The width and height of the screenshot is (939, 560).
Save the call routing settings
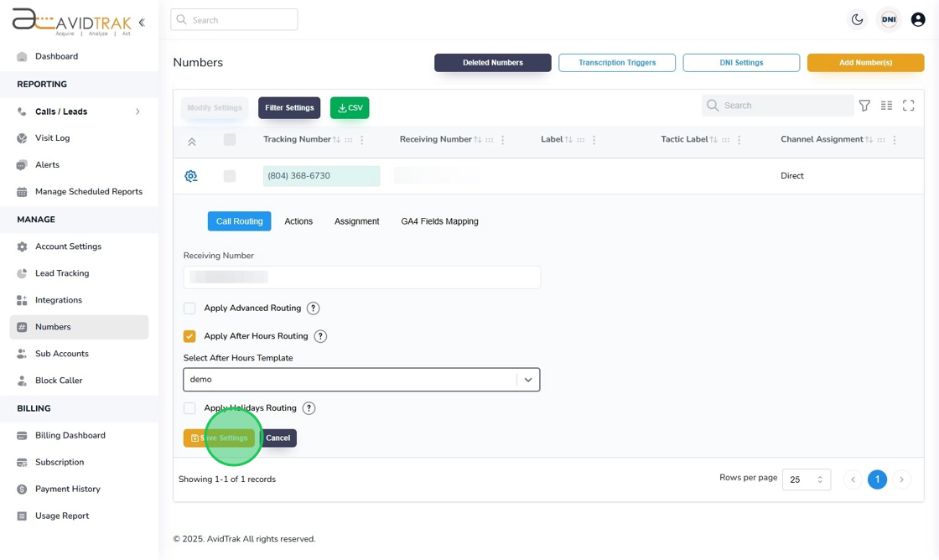219,438
